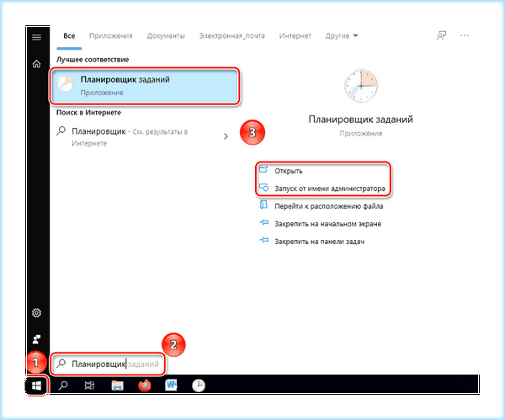Select the Все tab

pos(69,36)
